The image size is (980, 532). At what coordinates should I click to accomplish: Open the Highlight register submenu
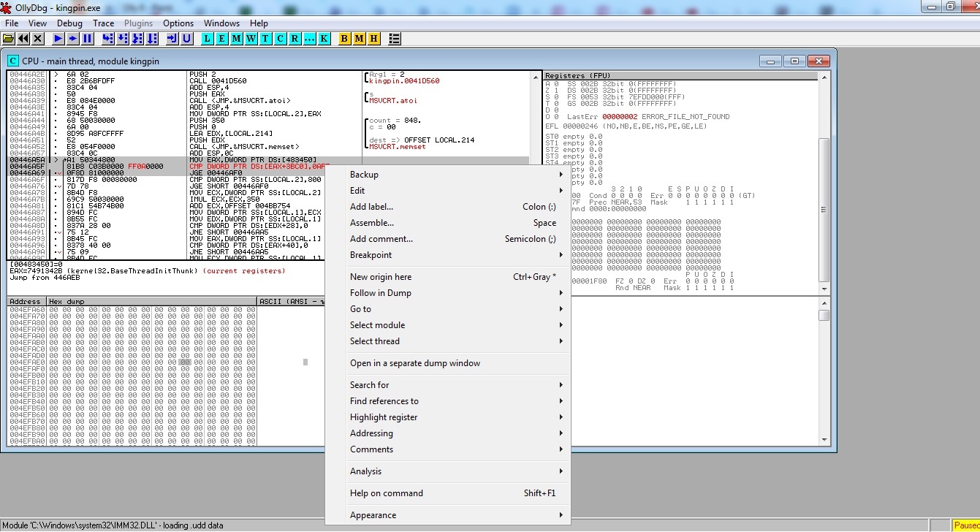pos(447,417)
